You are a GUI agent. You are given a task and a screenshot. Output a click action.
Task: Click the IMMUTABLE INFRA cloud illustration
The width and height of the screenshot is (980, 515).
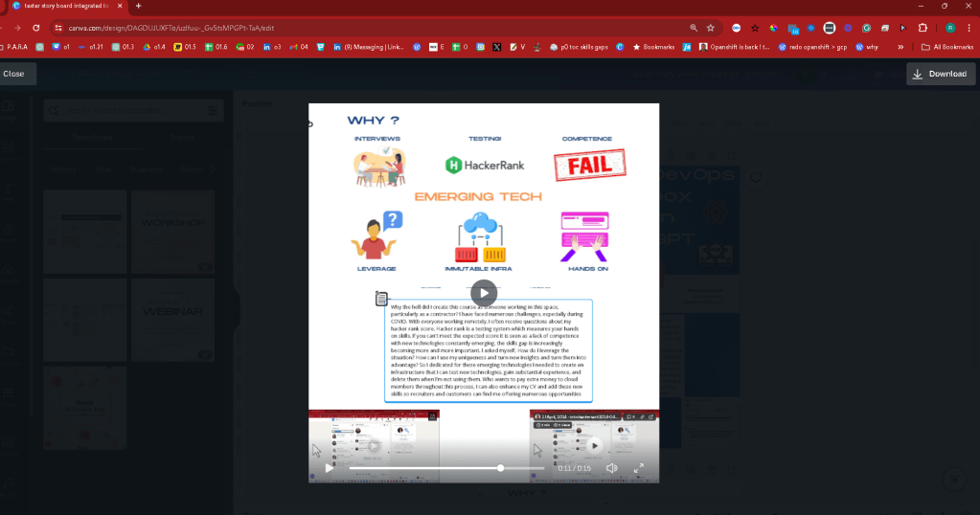(x=479, y=237)
